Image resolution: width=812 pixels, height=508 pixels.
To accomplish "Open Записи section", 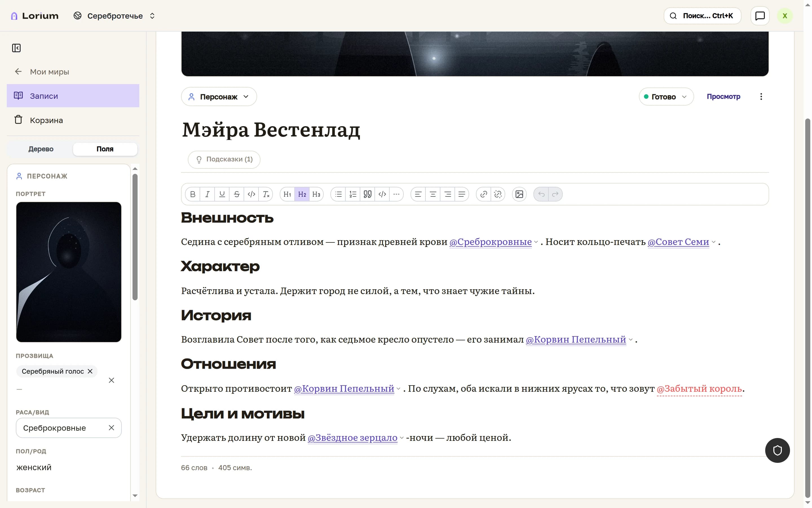I will pos(73,96).
